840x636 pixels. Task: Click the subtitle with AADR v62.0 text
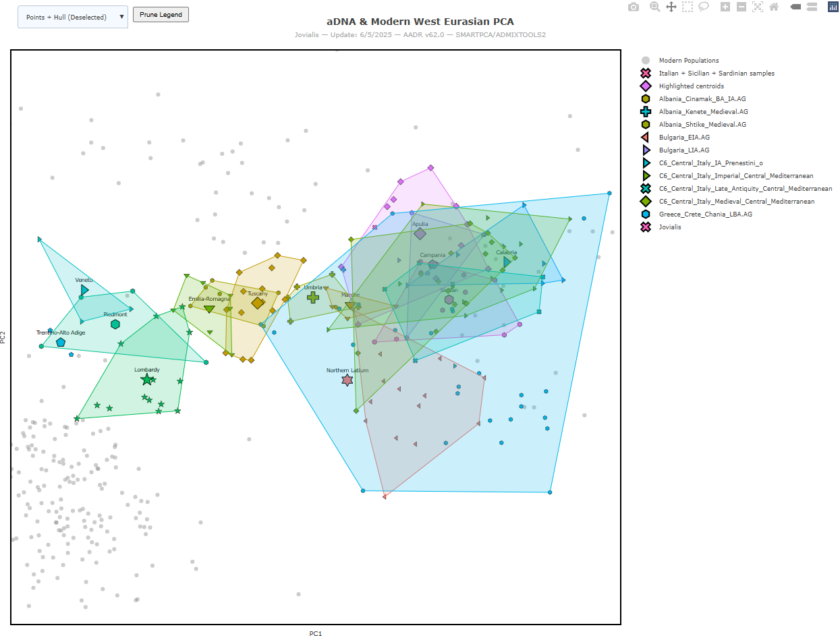(420, 34)
